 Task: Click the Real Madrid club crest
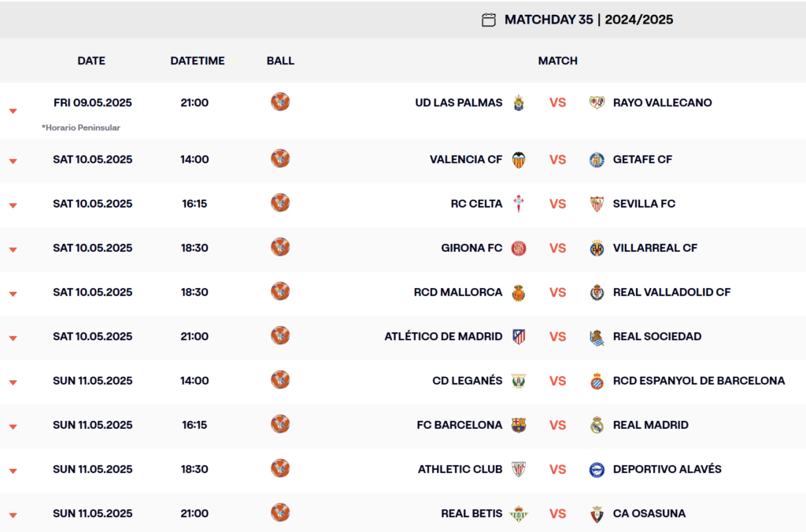597,425
